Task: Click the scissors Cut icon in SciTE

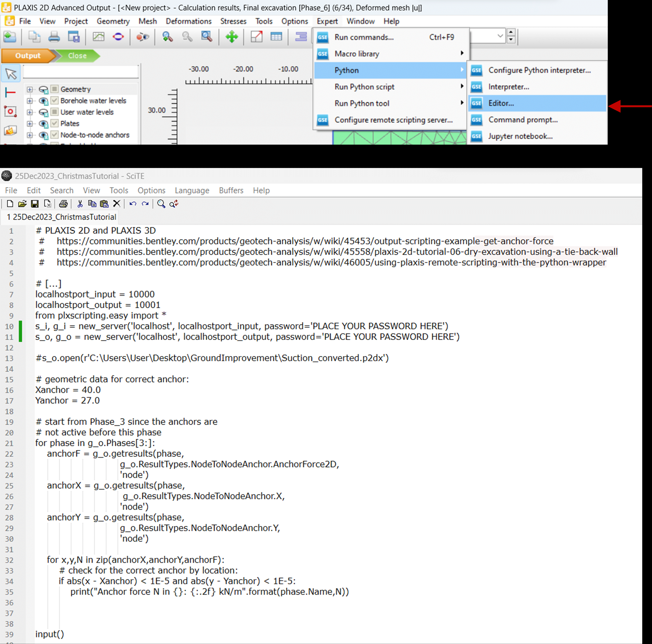Action: point(80,204)
